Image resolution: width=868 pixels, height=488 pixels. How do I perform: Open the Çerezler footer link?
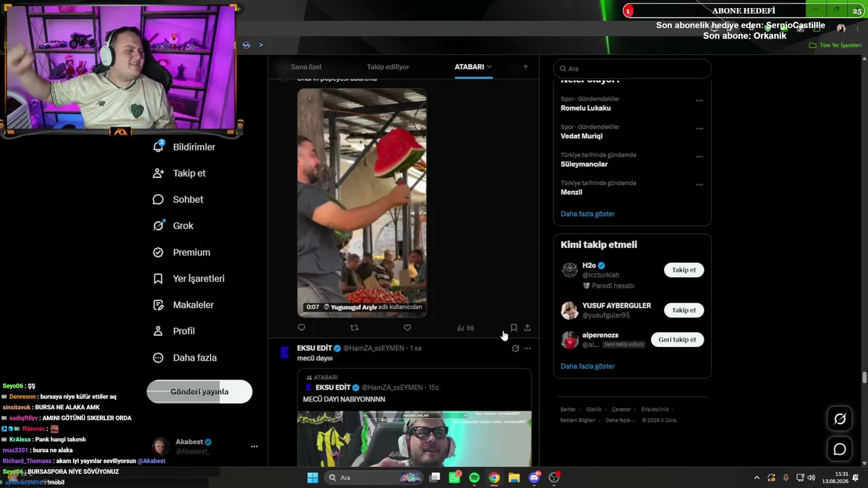(621, 409)
